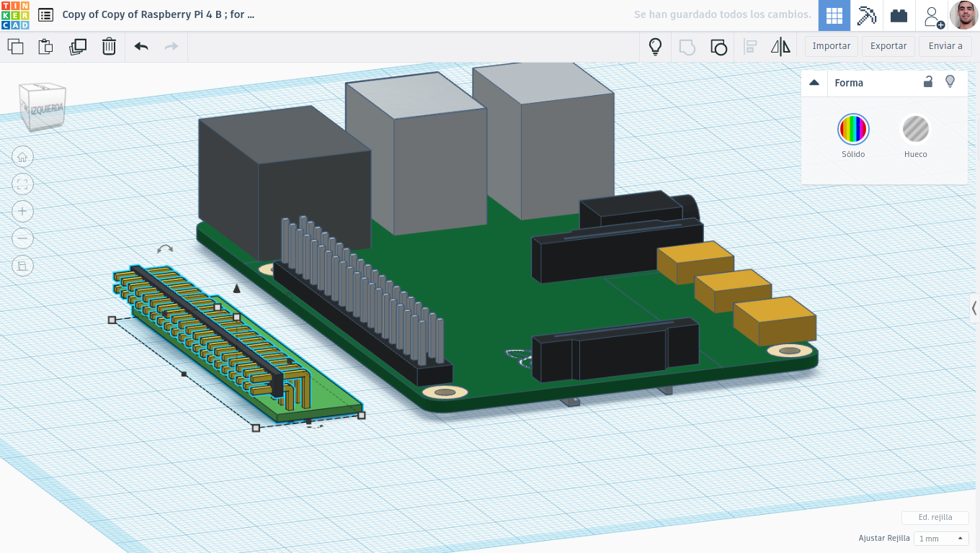Select the Sólido rainbow color swatch
Image resolution: width=980 pixels, height=553 pixels.
tap(853, 130)
